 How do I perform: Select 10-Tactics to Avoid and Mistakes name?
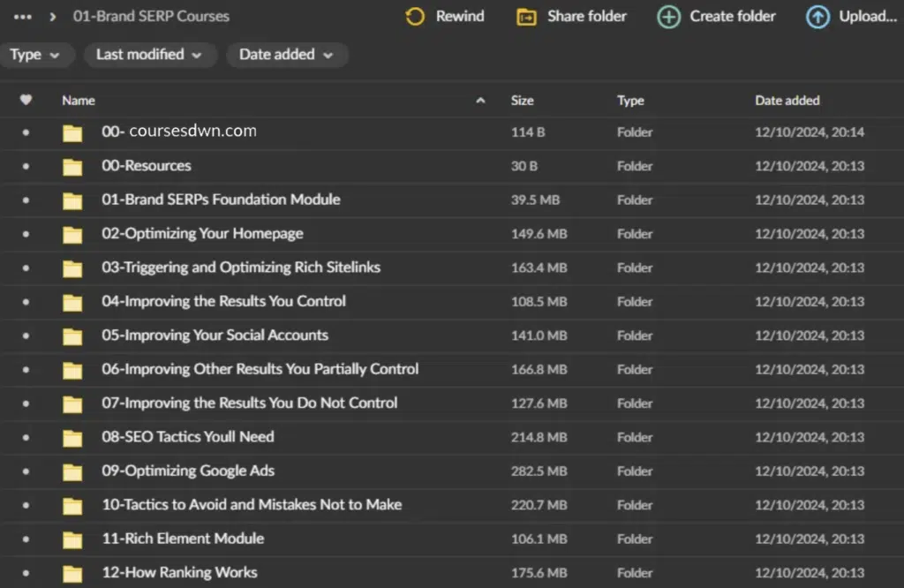[x=252, y=504]
